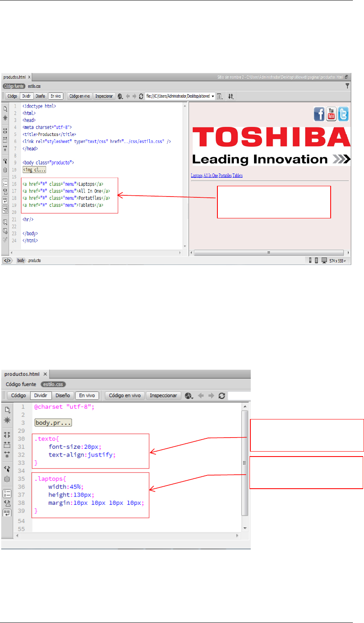Click Preview in Browser globe in lower window

pyautogui.click(x=189, y=396)
